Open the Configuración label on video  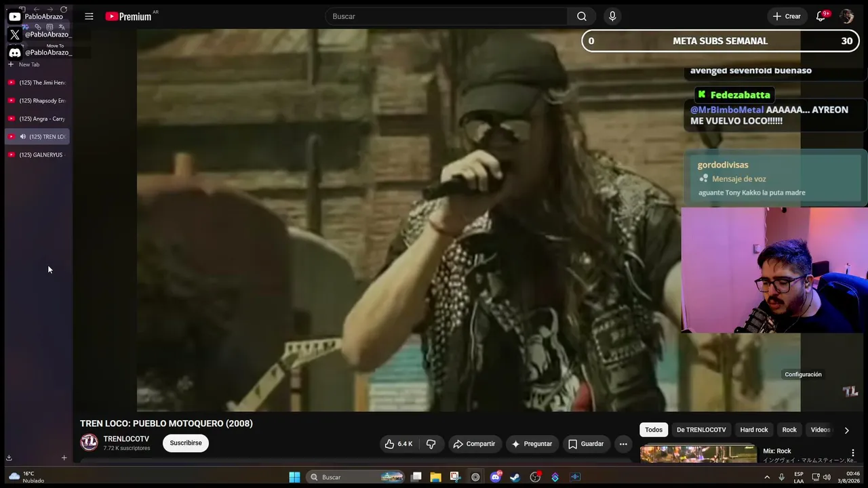[x=803, y=374]
